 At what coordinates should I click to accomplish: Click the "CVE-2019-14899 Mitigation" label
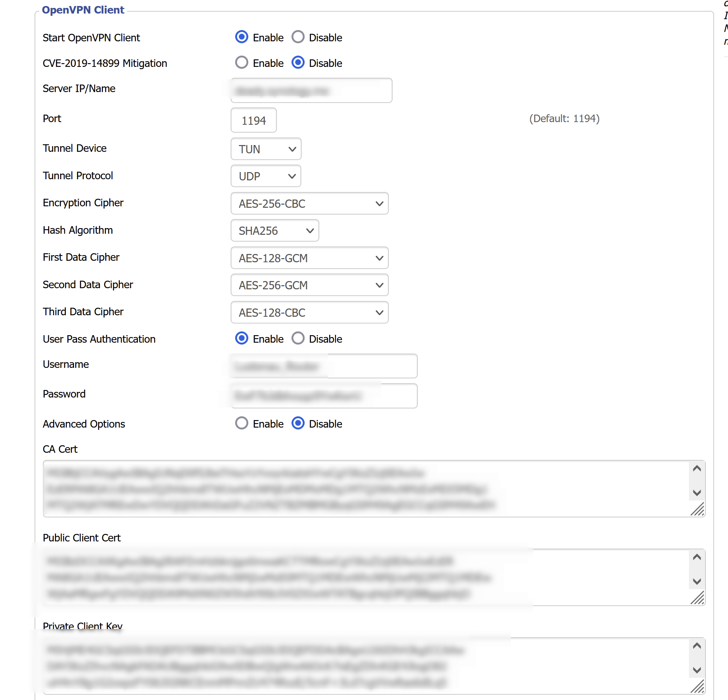click(x=105, y=63)
